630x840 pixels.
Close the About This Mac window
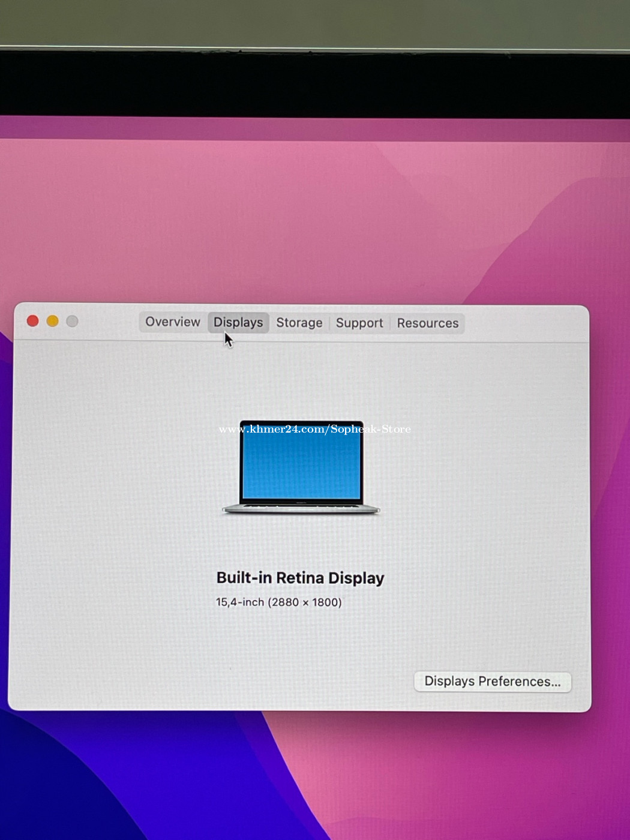pos(33,321)
